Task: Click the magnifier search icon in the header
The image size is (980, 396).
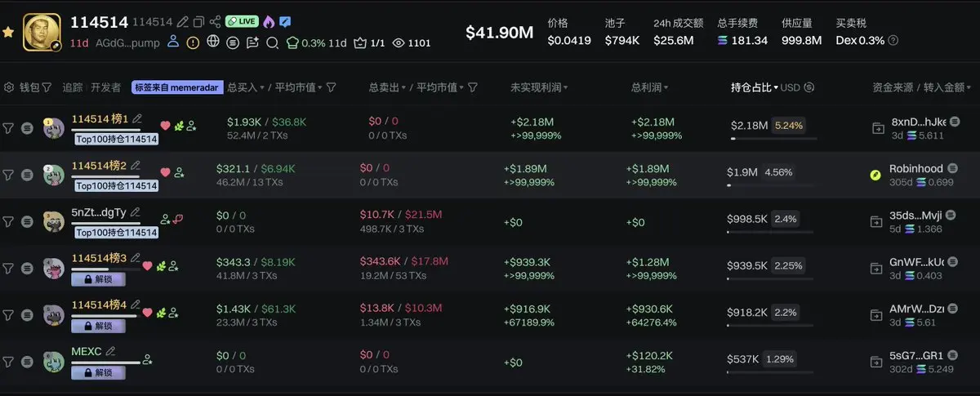Action: tap(272, 42)
